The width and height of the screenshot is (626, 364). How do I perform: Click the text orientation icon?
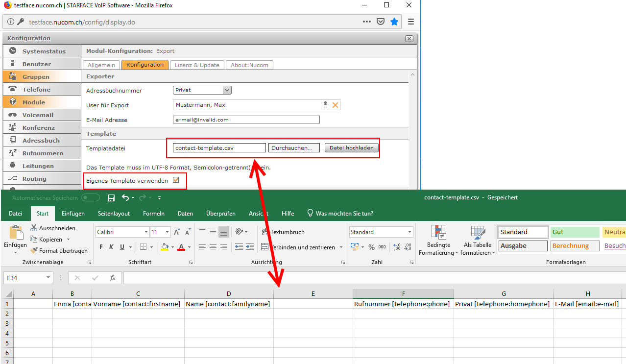tap(239, 232)
